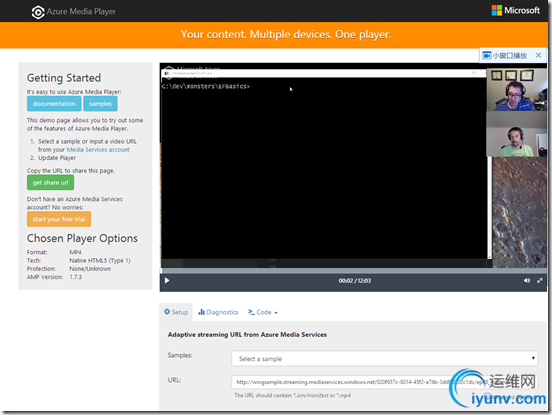
Task: Follow the Media Services account link
Action: (x=98, y=150)
